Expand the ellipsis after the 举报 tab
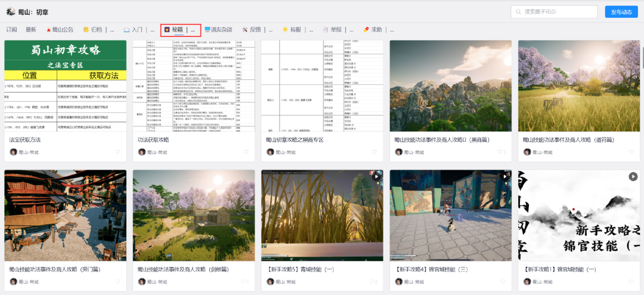 coord(352,30)
